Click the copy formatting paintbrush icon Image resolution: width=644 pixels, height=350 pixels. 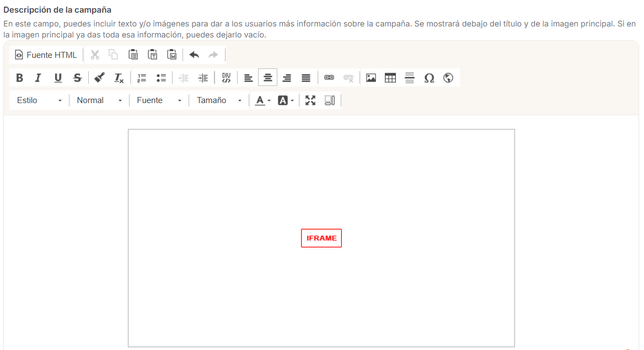(99, 78)
